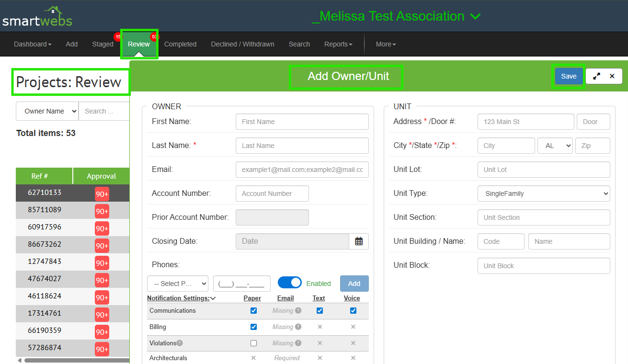Open the State dropdown showing AL
Image resolution: width=628 pixels, height=364 pixels.
point(555,146)
